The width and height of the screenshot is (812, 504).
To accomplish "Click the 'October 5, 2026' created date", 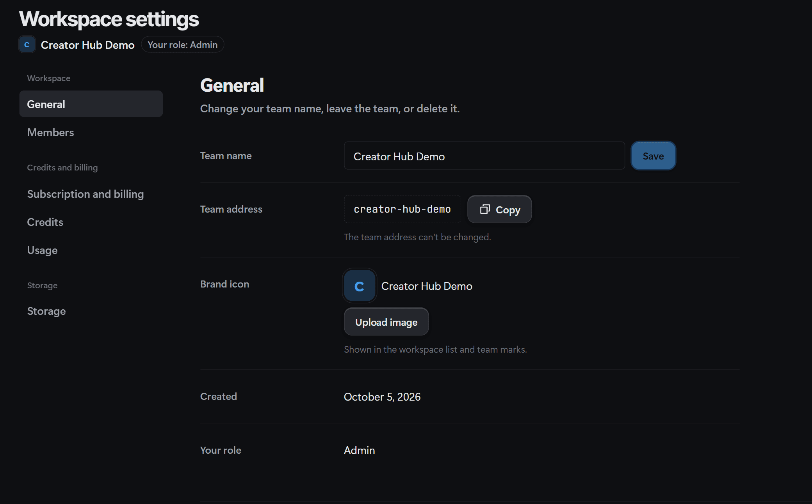I will (x=382, y=397).
